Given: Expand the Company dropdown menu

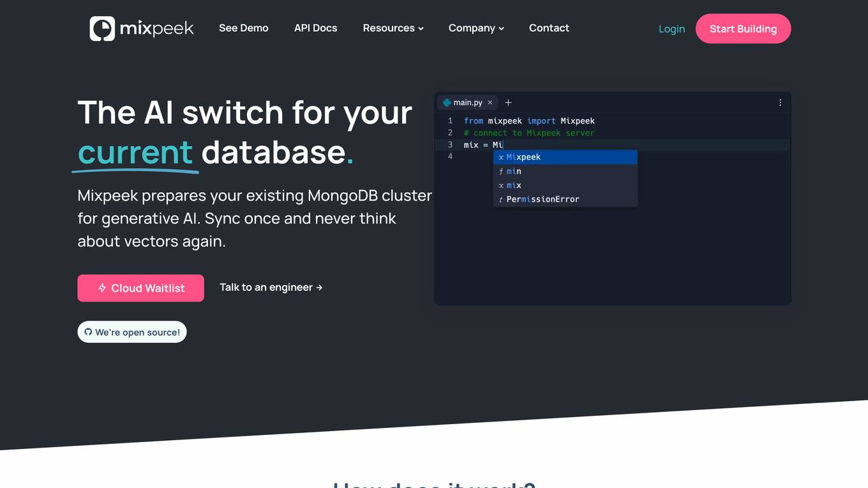Looking at the screenshot, I should click(x=476, y=28).
